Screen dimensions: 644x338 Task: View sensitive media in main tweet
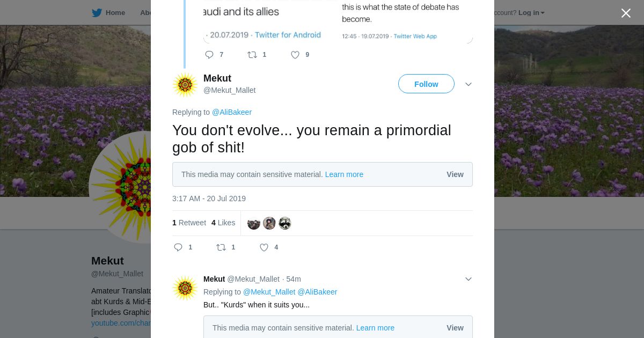click(x=455, y=174)
